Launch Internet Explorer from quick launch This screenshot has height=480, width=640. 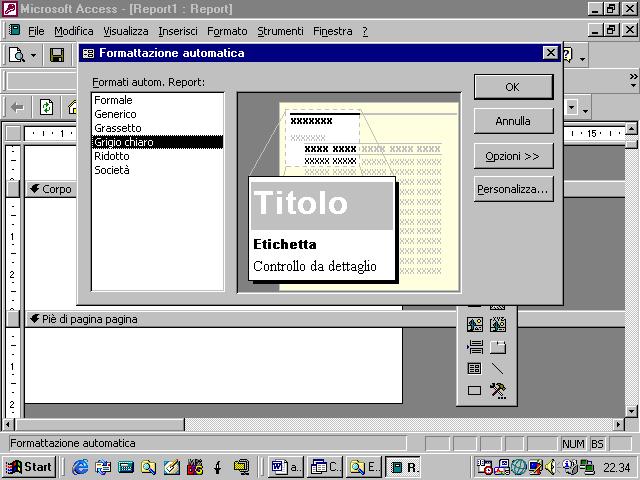[80, 467]
